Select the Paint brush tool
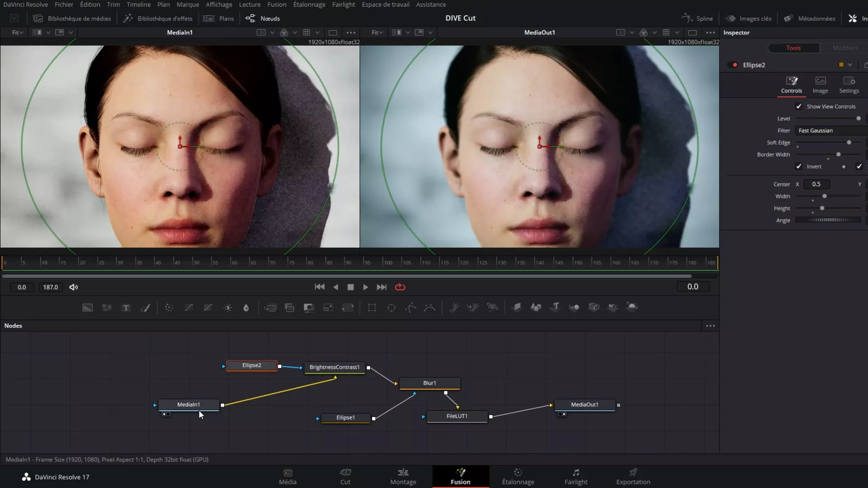This screenshot has width=868, height=488. [145, 308]
